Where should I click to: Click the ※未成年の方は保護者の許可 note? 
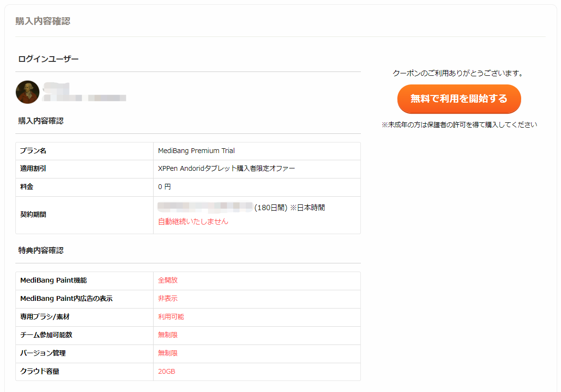point(459,125)
